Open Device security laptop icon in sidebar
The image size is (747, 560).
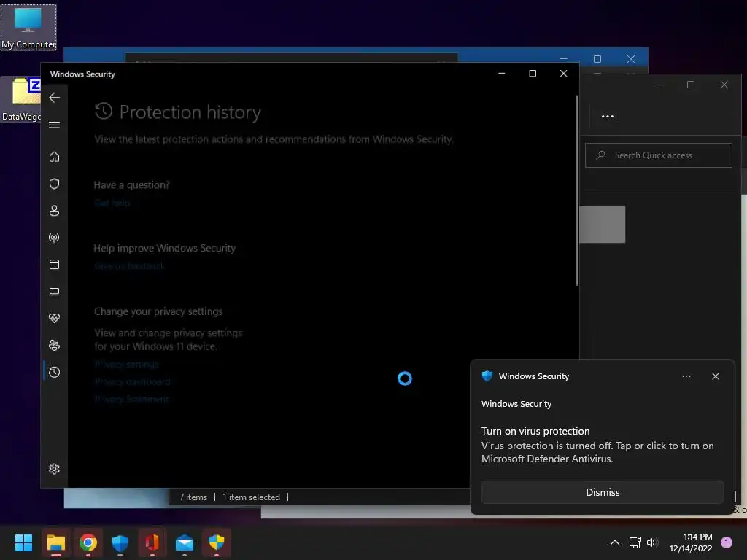(54, 292)
